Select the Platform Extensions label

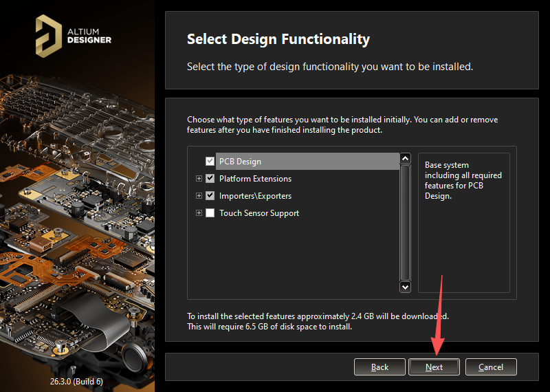point(255,179)
